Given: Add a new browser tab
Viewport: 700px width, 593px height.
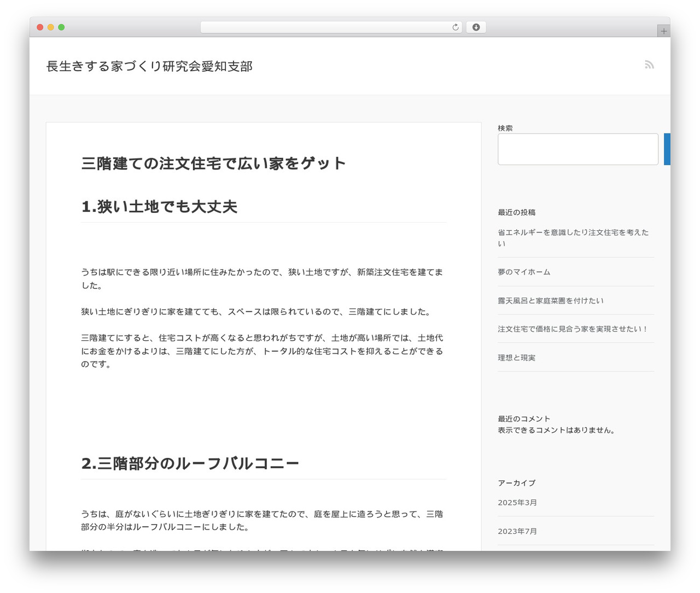Looking at the screenshot, I should click(663, 31).
